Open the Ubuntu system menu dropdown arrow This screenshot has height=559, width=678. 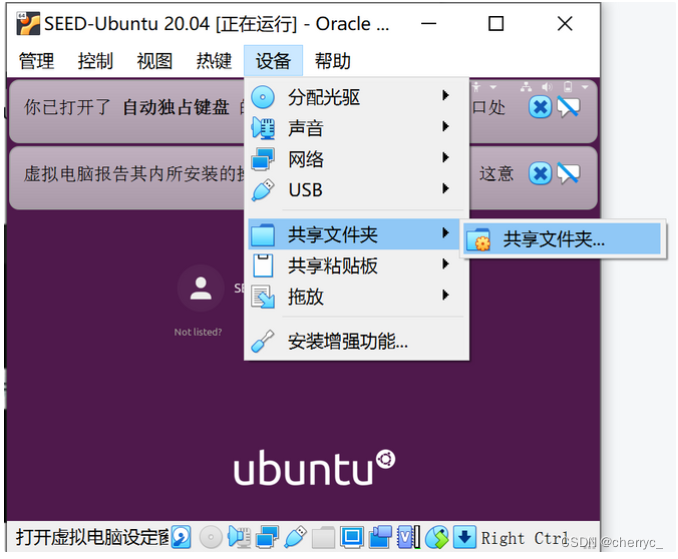pyautogui.click(x=585, y=87)
